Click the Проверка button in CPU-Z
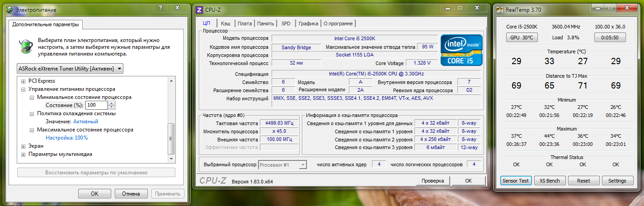The width and height of the screenshot is (644, 206). [x=433, y=181]
